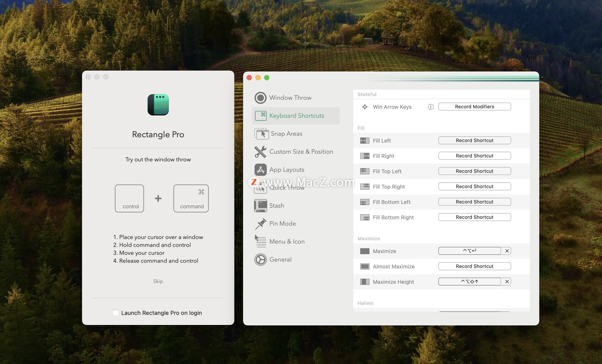Click the Fill Left layout icon
This screenshot has width=602, height=364.
(x=365, y=141)
